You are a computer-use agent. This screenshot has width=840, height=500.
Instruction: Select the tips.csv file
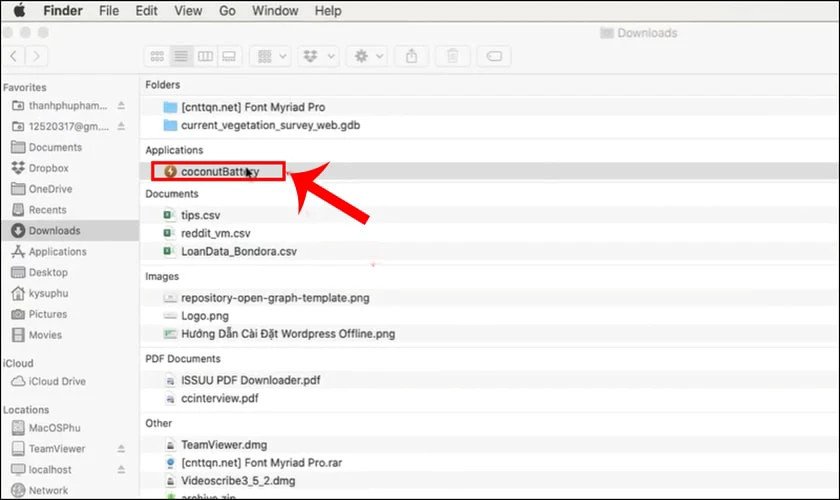pos(201,214)
